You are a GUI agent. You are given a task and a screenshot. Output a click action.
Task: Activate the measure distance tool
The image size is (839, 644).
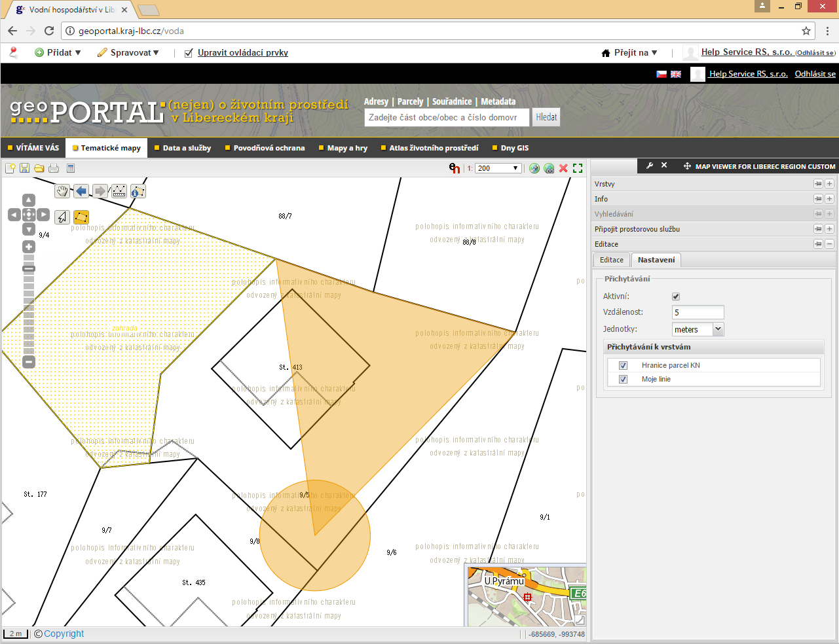pyautogui.click(x=119, y=191)
